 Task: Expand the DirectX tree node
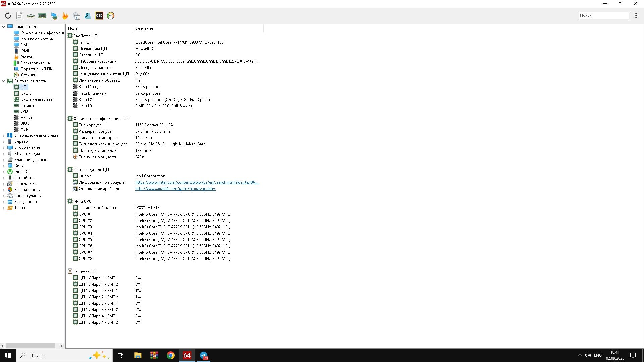point(4,172)
